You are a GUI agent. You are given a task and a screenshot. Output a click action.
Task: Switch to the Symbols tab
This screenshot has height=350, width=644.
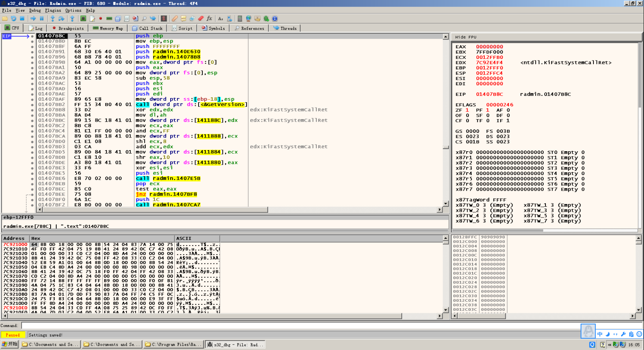(214, 28)
